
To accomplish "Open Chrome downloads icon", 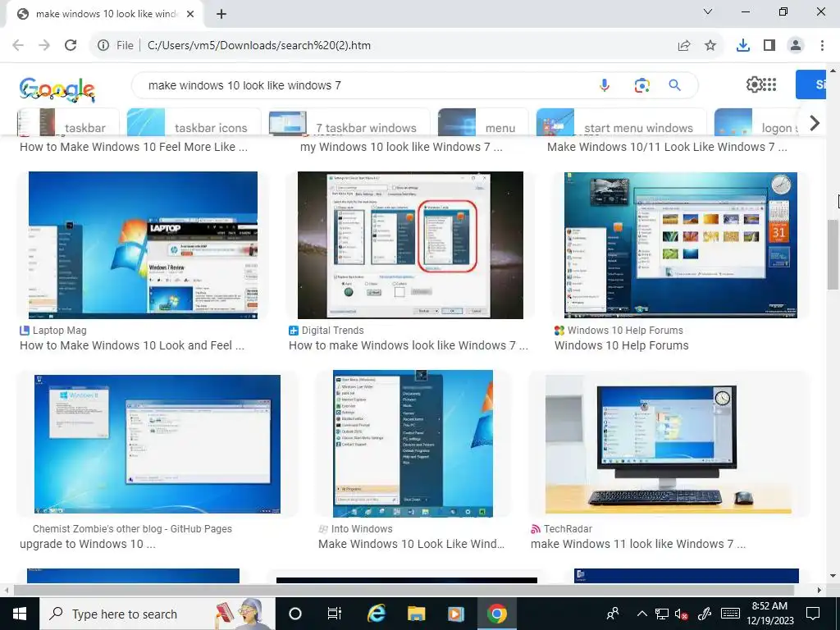I will click(743, 45).
